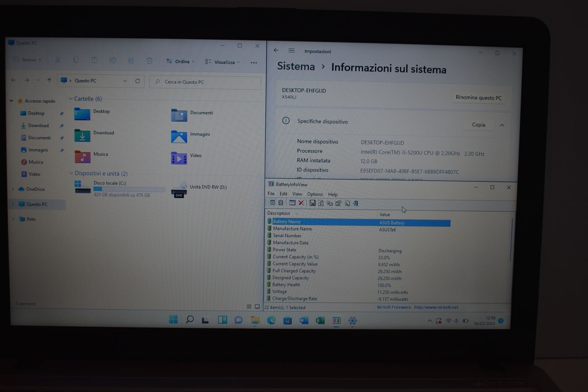Click the Copia button for device specs
This screenshot has width=588, height=392.
pyautogui.click(x=478, y=125)
